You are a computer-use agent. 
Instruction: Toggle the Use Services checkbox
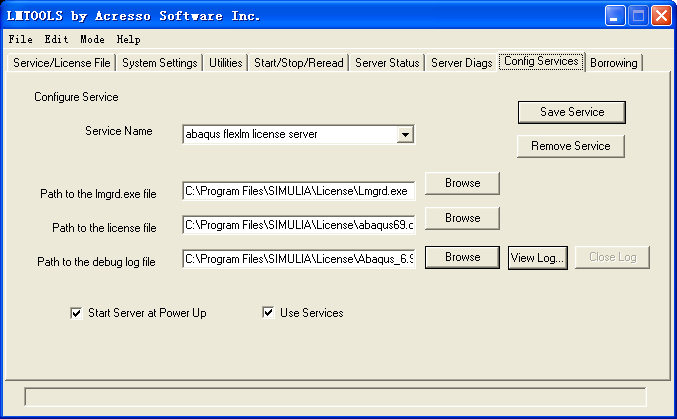tap(268, 312)
